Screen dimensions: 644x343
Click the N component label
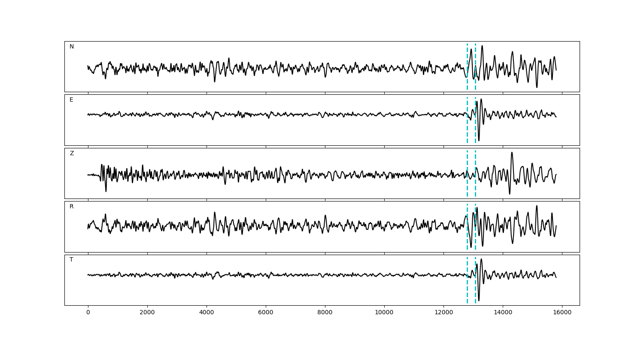coord(72,47)
